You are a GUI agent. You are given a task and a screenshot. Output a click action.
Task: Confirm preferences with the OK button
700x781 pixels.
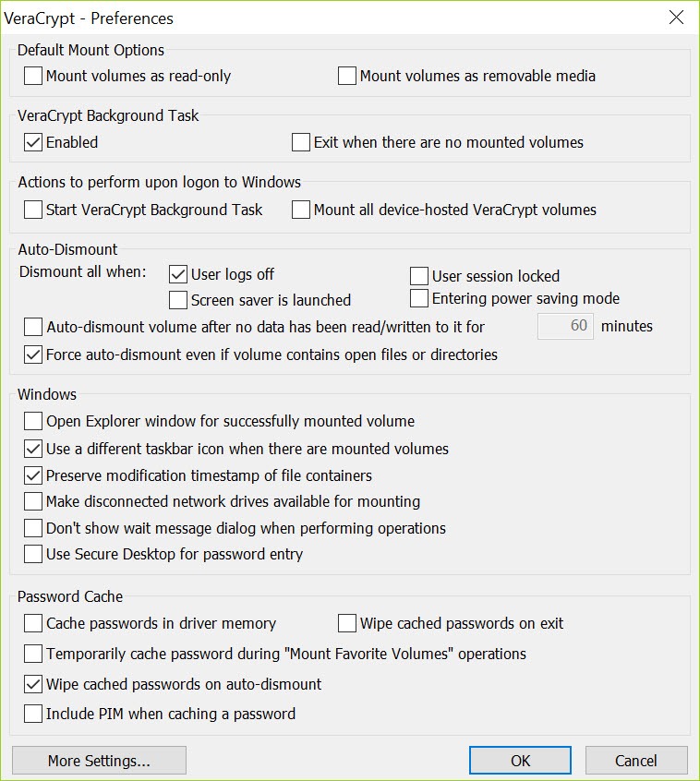(520, 761)
